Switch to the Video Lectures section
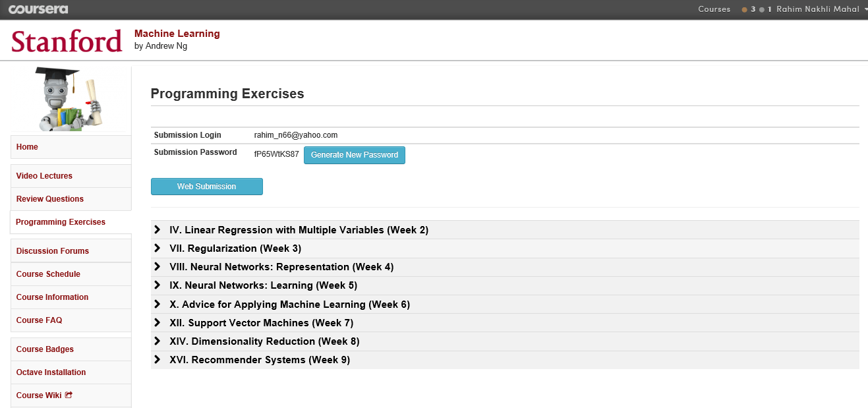Screen dimensions: 868x408 click(43, 175)
